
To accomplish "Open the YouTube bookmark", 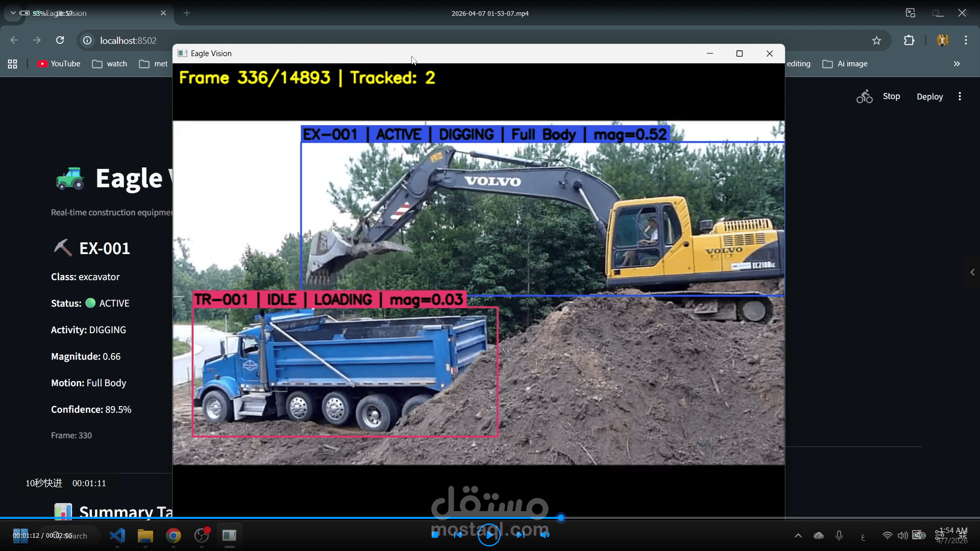I will click(x=59, y=64).
